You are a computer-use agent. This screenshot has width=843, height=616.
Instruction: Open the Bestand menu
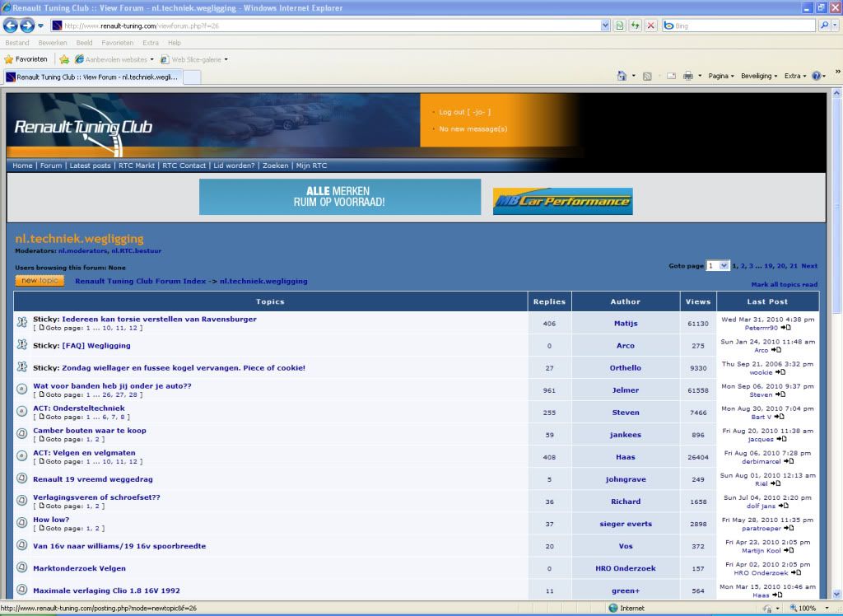coord(17,43)
